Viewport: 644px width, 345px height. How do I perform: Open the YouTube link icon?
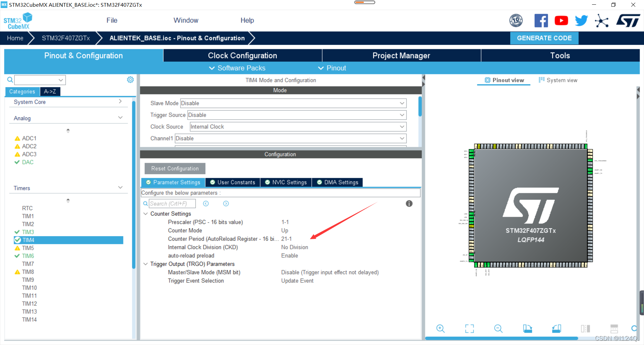[x=561, y=21]
